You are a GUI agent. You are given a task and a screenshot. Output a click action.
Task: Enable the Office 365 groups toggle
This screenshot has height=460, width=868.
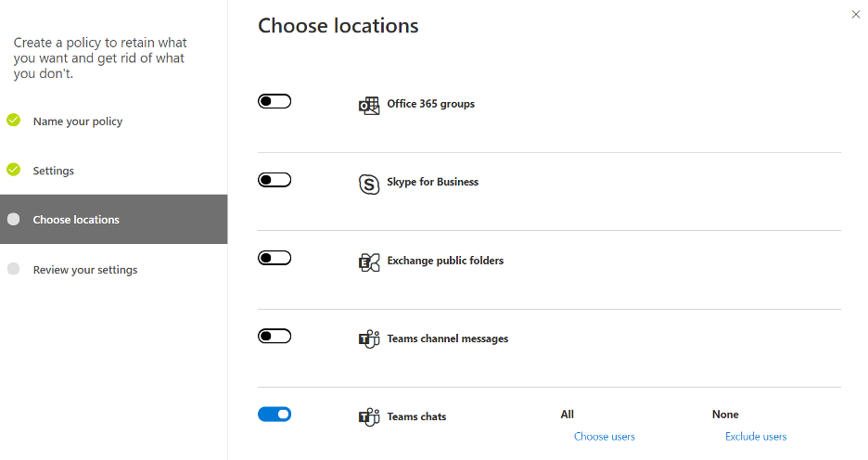pyautogui.click(x=274, y=101)
